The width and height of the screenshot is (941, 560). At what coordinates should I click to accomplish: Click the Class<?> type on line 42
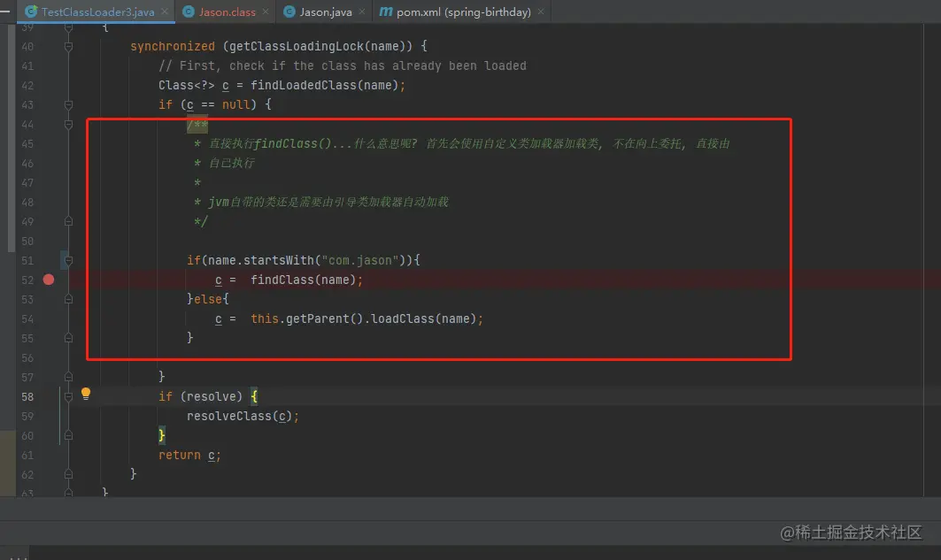[186, 85]
